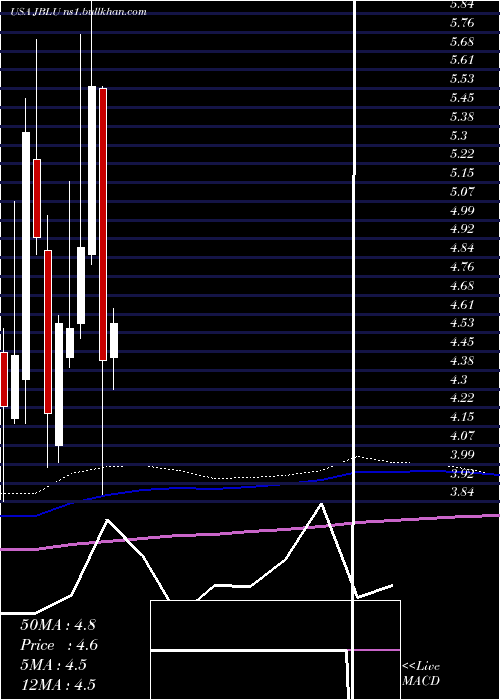This screenshot has height=700, width=500.
Task: Click the 4.38 price axis label
Action: 462,361
